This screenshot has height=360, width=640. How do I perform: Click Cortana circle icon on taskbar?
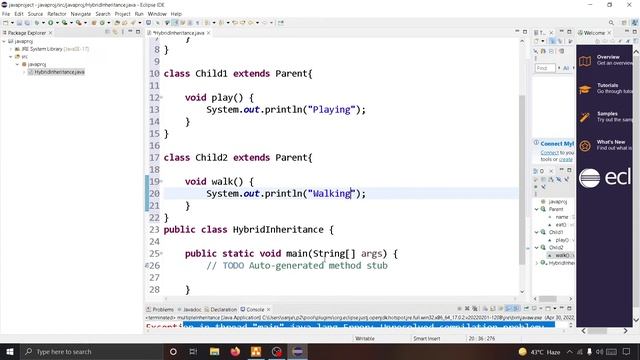click(x=173, y=351)
